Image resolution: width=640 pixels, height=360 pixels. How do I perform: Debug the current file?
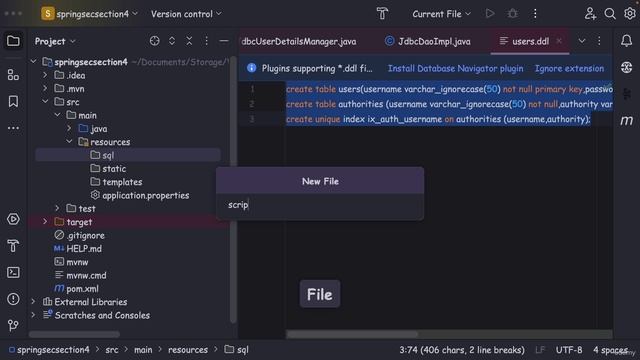pos(513,14)
